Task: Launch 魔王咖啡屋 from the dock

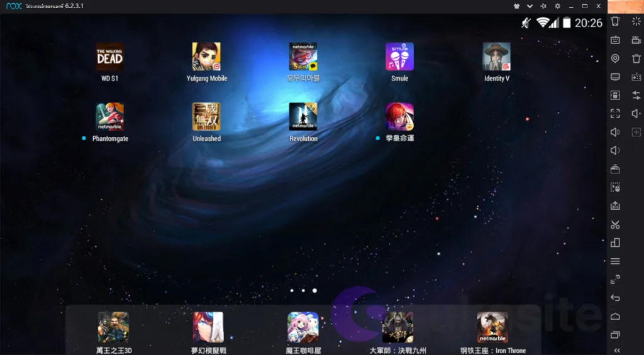Action: (x=303, y=327)
